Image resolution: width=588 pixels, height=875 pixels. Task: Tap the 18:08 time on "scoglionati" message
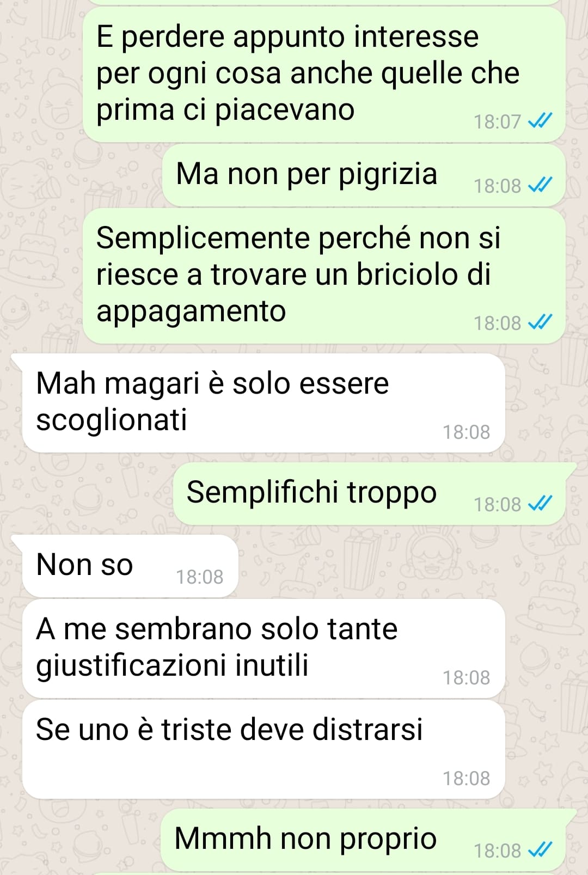(467, 432)
